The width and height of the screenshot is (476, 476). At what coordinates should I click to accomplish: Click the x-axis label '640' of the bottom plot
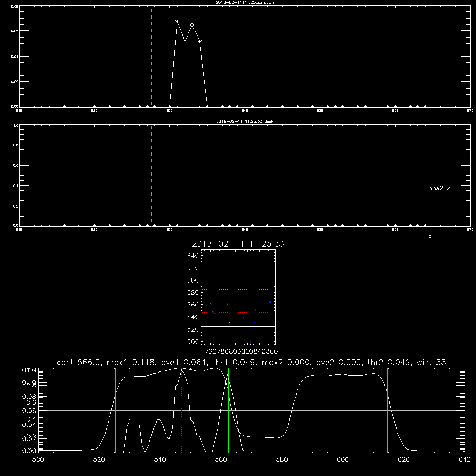click(x=465, y=460)
